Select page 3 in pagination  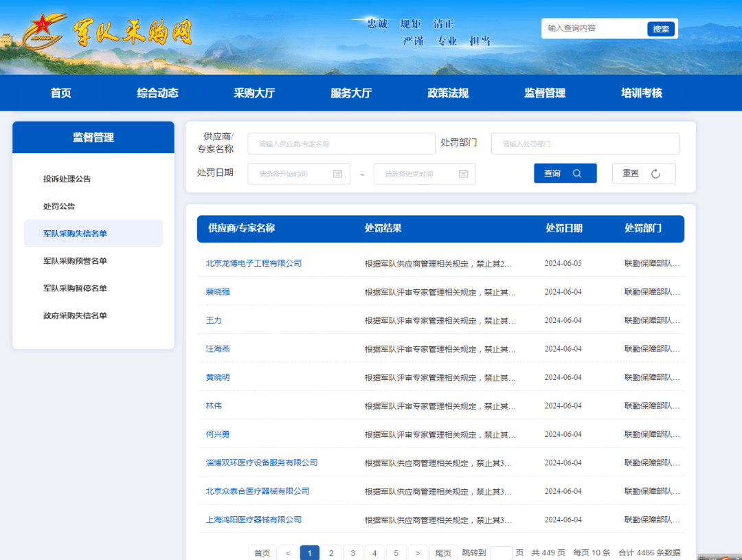tap(352, 553)
